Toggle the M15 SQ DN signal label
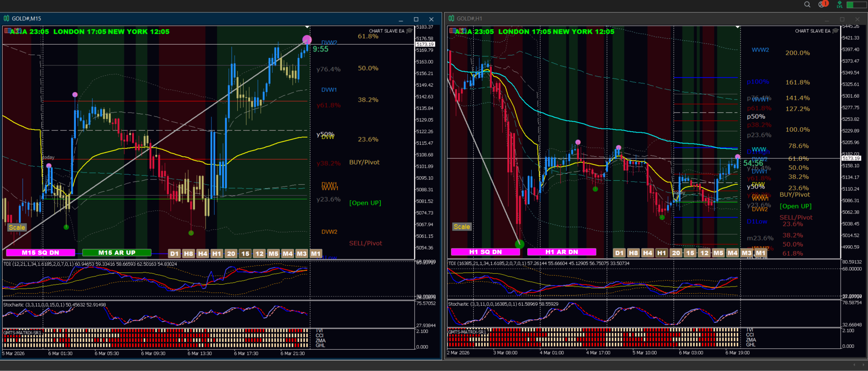The width and height of the screenshot is (868, 371). (40, 253)
